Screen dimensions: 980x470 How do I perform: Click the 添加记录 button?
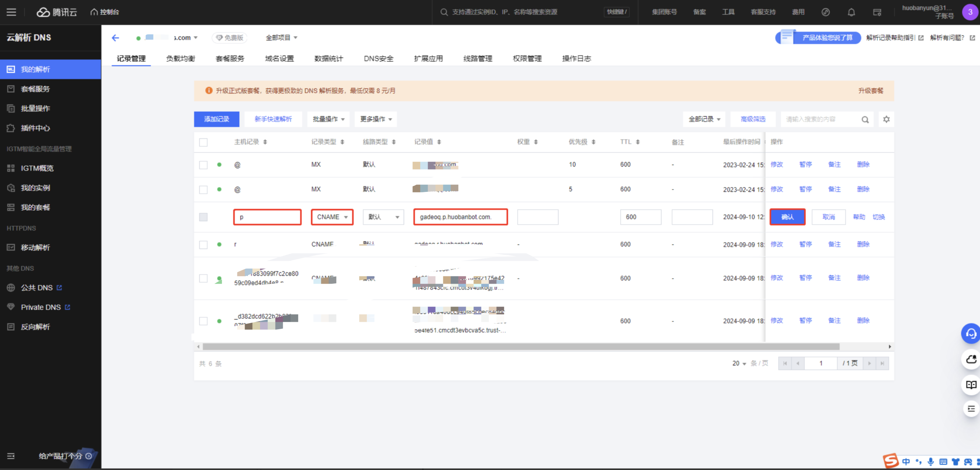[217, 119]
